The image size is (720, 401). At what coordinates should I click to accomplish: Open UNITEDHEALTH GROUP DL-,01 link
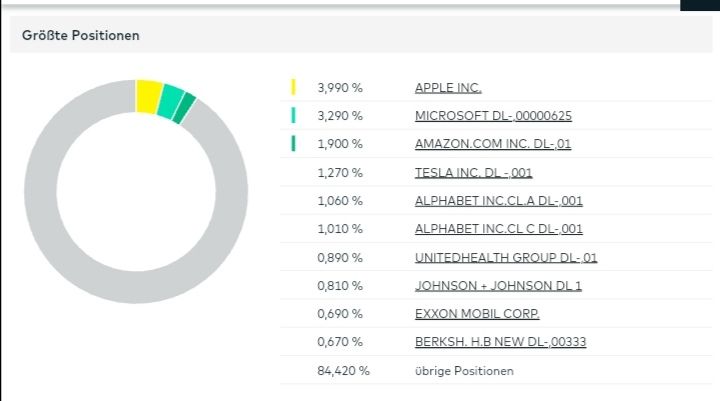[506, 258]
